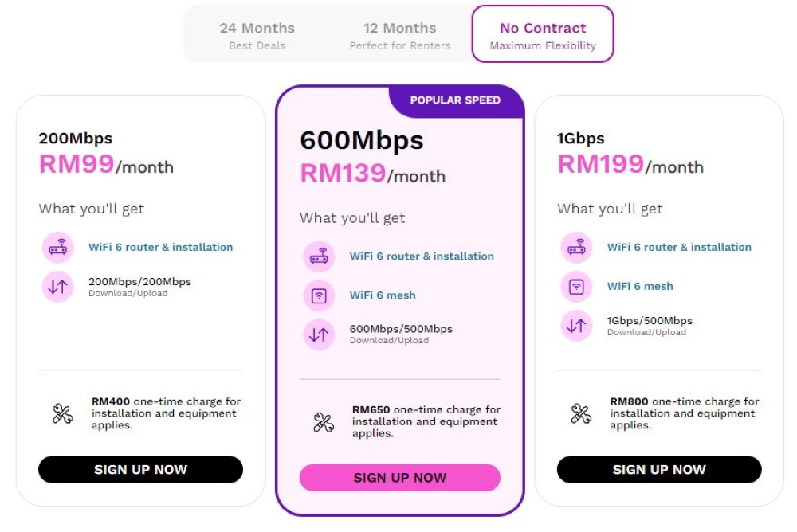Click WiFi mesh icon in 1Gbps plan
The height and width of the screenshot is (532, 797).
click(x=576, y=287)
